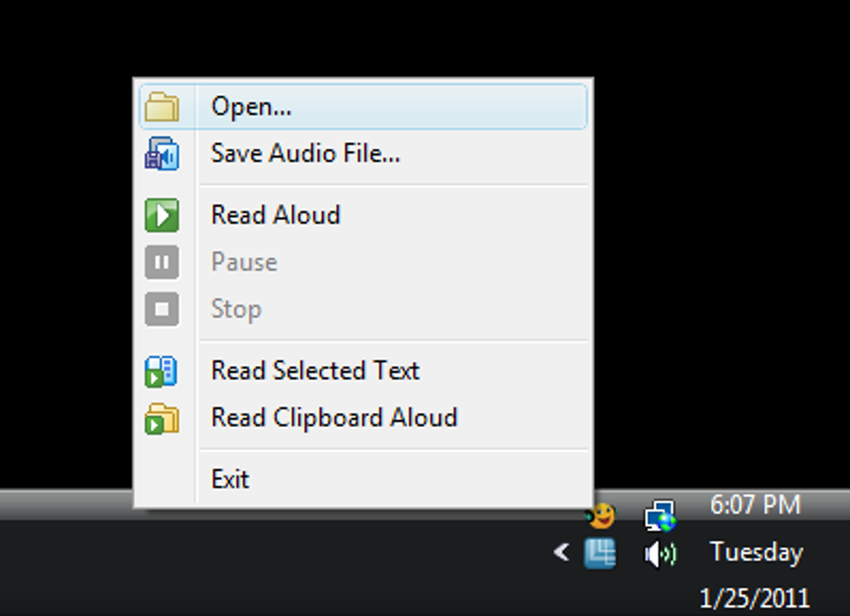850x616 pixels.
Task: Exit the application via the menu
Action: click(x=363, y=479)
